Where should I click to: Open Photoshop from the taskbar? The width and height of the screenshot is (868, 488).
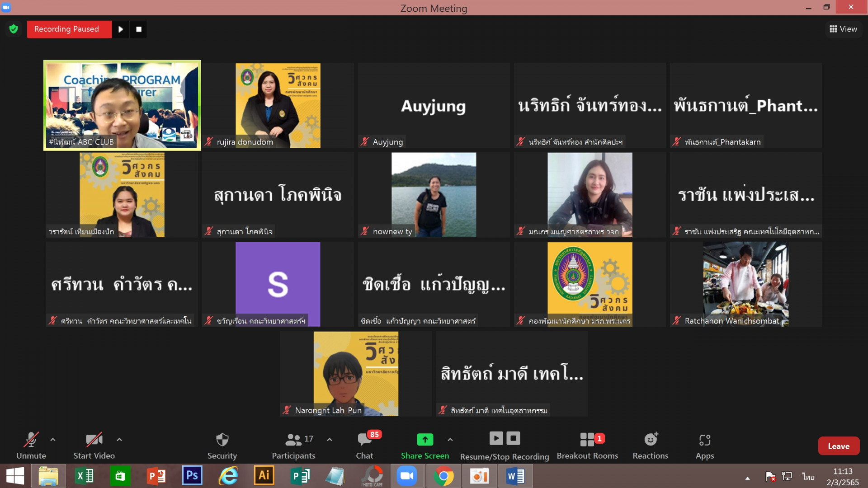[192, 476]
